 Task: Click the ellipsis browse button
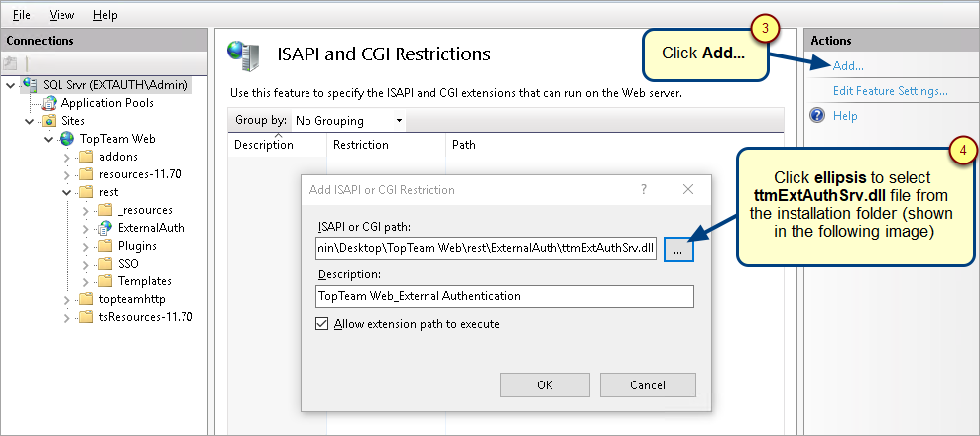tap(678, 250)
